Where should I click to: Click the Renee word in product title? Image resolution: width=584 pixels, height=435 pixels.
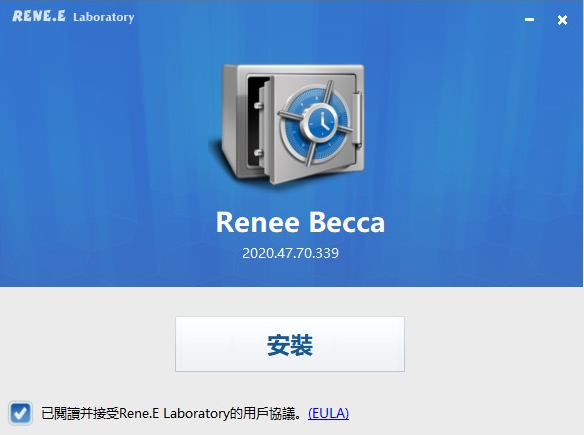click(x=258, y=222)
